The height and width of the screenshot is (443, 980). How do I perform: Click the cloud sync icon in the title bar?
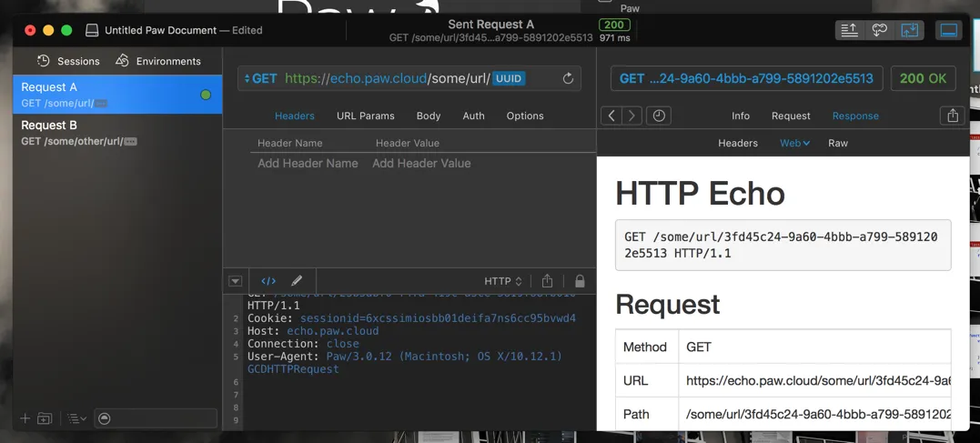coord(879,30)
